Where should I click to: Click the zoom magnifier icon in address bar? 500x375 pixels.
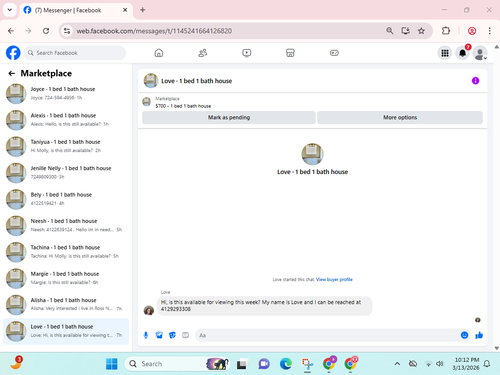coord(390,31)
